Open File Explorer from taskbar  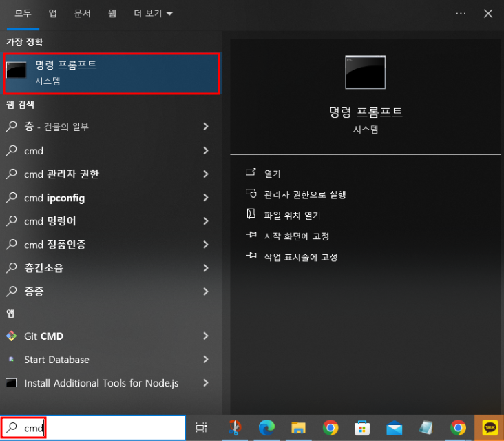point(298,428)
